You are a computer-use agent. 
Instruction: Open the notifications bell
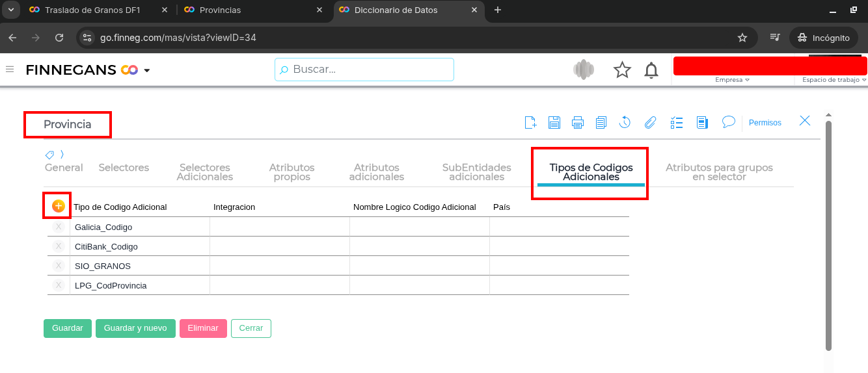click(x=651, y=70)
